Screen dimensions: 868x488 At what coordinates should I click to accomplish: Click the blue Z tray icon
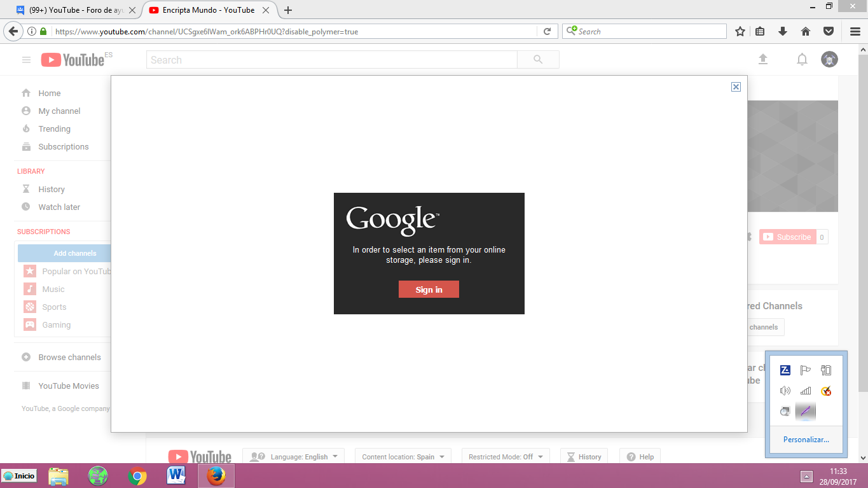785,370
